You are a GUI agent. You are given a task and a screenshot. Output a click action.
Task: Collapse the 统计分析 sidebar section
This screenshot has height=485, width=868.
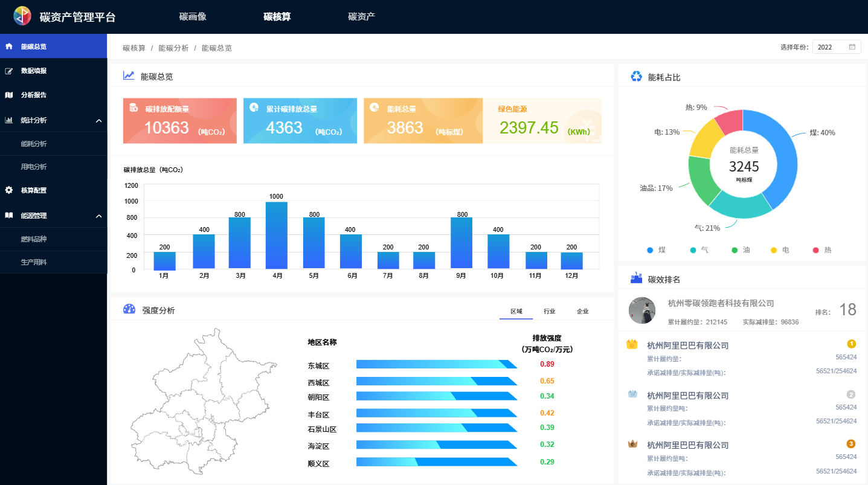tap(99, 121)
